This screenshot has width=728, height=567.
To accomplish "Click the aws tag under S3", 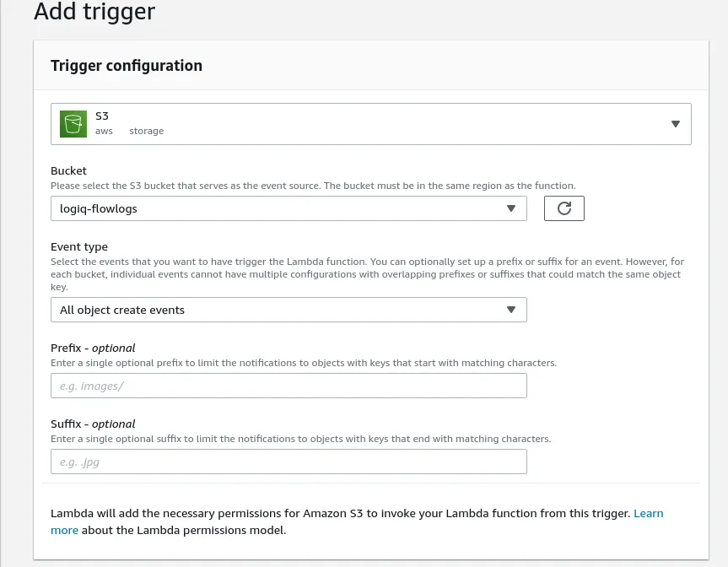I will coord(104,131).
